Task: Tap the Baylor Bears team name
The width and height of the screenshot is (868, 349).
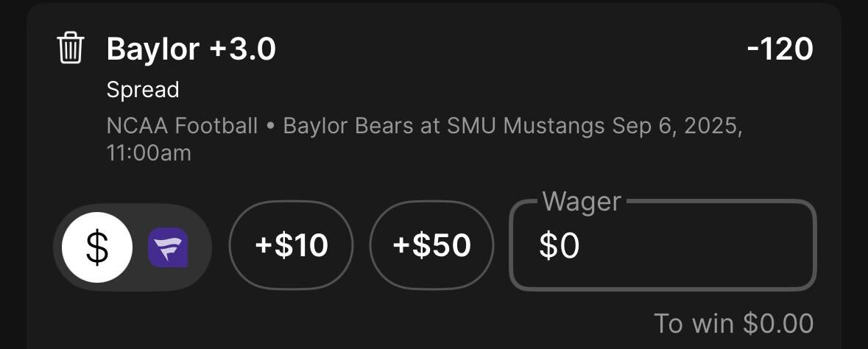Action: click(x=348, y=127)
